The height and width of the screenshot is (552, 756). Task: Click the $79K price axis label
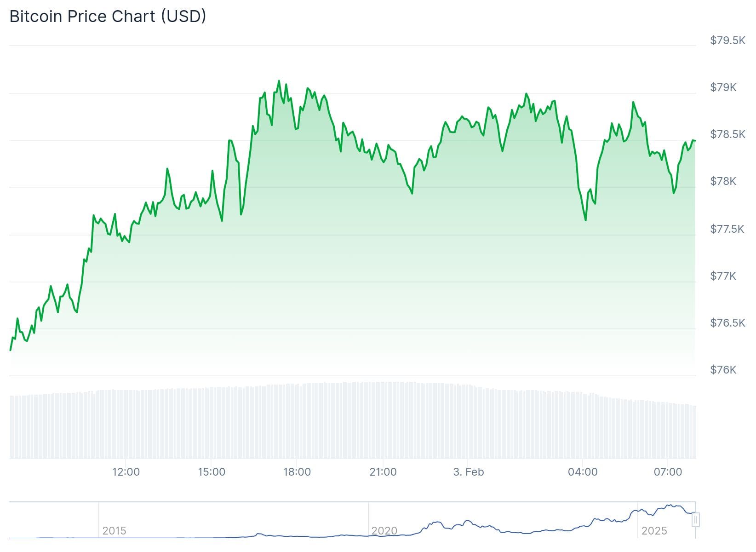[x=723, y=87]
